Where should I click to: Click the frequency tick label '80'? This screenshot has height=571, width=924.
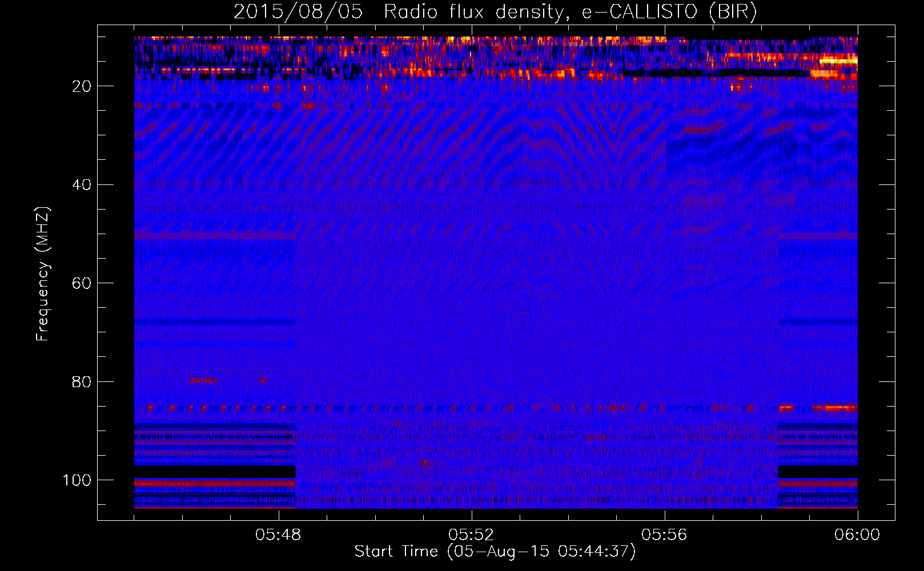tap(82, 382)
